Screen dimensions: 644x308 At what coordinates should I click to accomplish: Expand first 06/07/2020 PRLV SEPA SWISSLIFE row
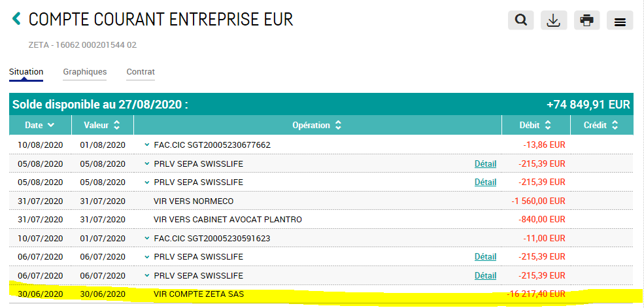[146, 257]
